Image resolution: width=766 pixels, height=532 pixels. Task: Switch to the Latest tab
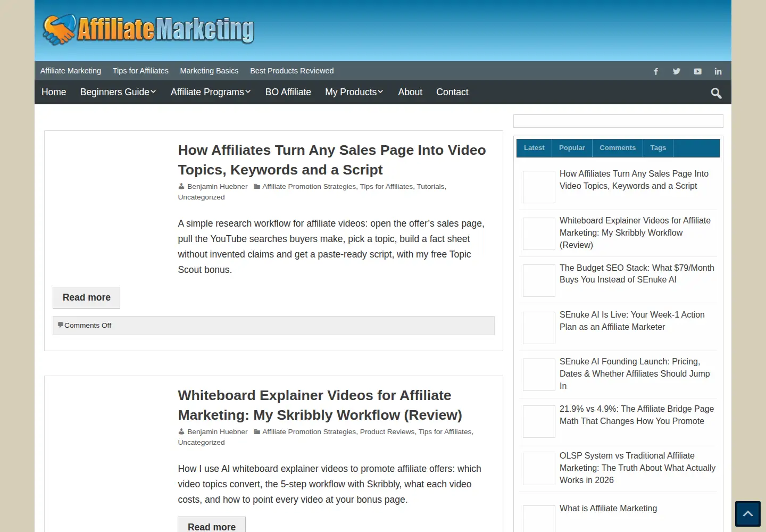[x=534, y=148]
